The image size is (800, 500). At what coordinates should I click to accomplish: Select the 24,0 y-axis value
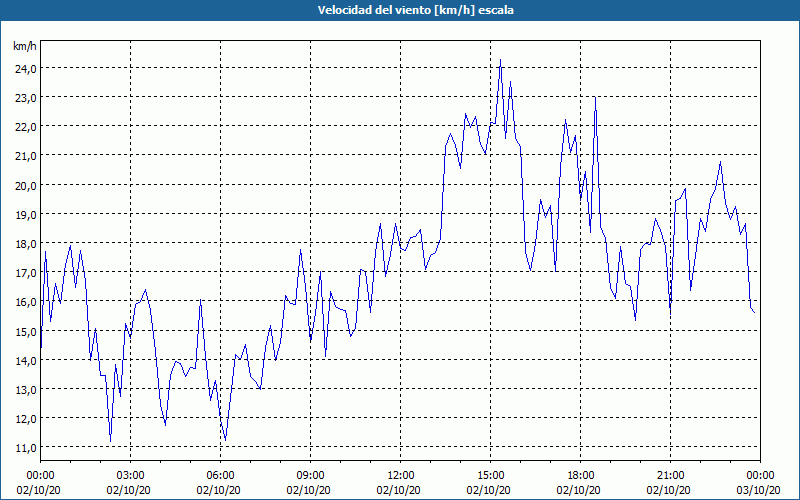pos(25,69)
